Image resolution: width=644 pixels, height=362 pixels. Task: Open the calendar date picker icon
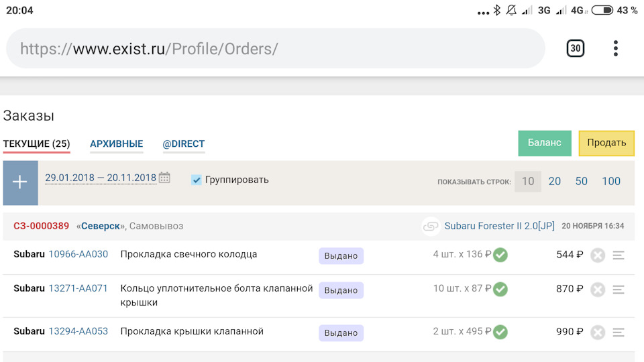164,178
